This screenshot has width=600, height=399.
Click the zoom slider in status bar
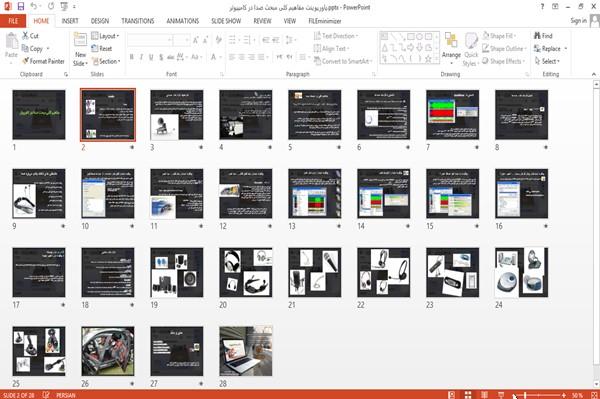[x=539, y=395]
